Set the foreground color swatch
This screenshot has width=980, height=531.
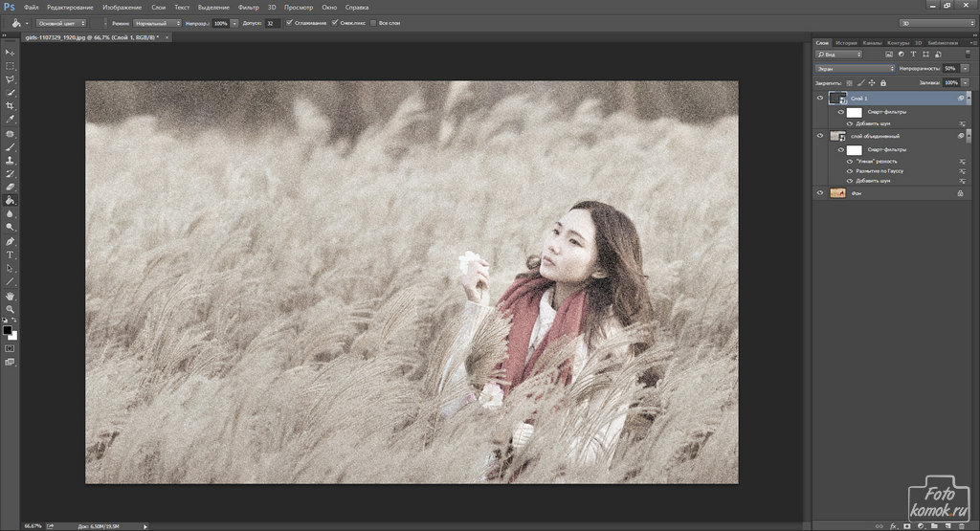[7, 330]
